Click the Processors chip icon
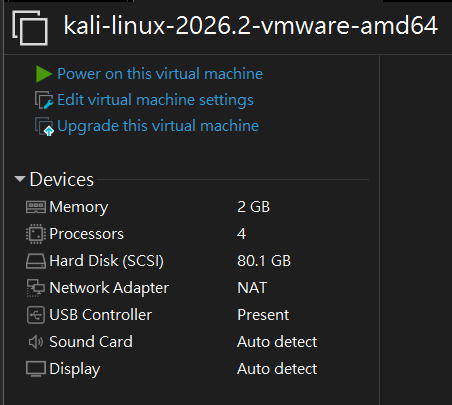Screen dimensions: 452x405 click(x=36, y=234)
